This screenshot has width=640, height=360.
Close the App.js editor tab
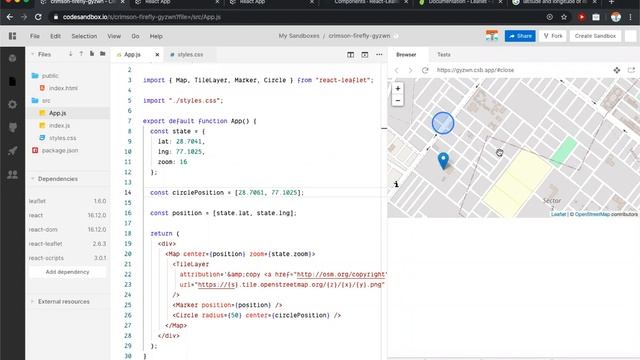tap(157, 55)
